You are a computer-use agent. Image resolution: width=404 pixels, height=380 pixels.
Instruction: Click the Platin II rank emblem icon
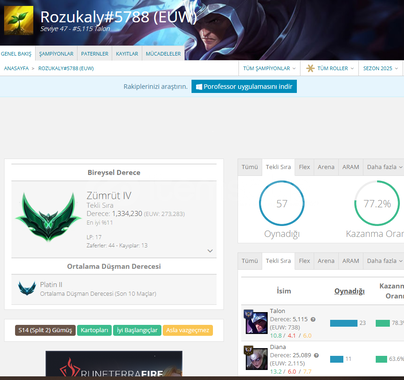click(27, 288)
